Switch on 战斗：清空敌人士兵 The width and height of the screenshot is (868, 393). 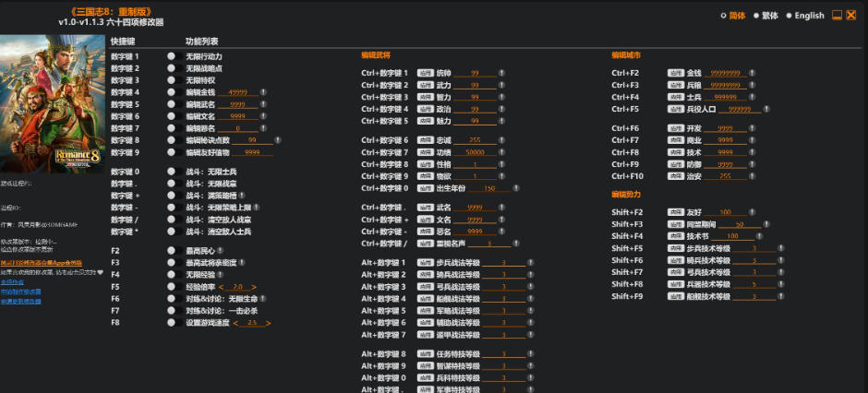click(175, 232)
